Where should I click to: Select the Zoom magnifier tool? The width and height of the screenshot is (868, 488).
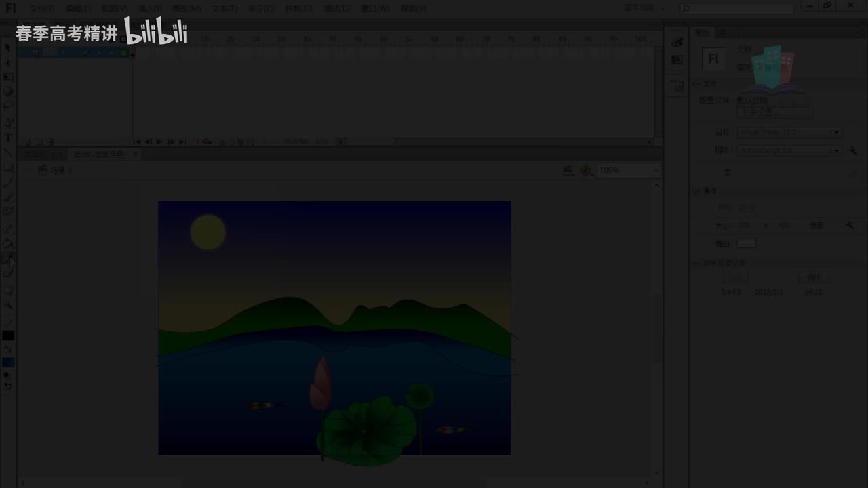point(8,306)
